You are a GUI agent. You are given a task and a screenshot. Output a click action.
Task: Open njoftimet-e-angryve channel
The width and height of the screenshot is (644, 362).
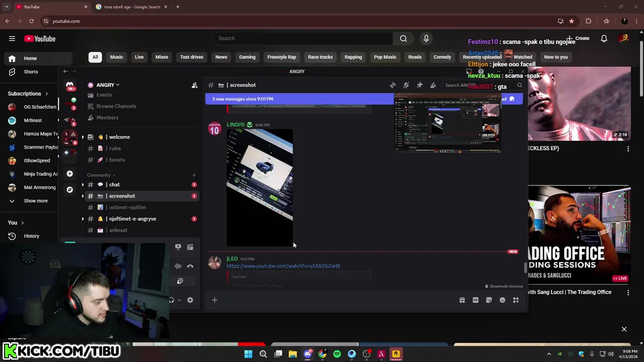point(141,219)
